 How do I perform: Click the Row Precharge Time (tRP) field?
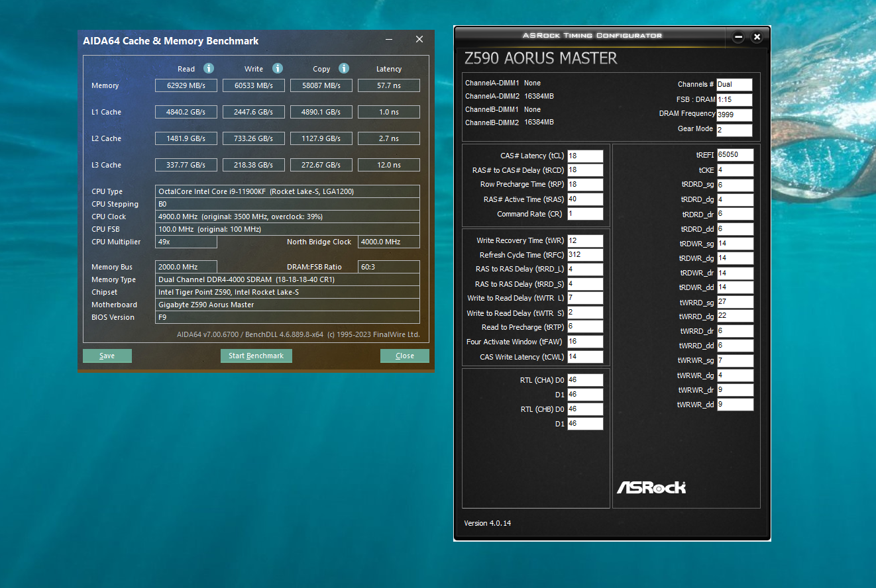(585, 185)
